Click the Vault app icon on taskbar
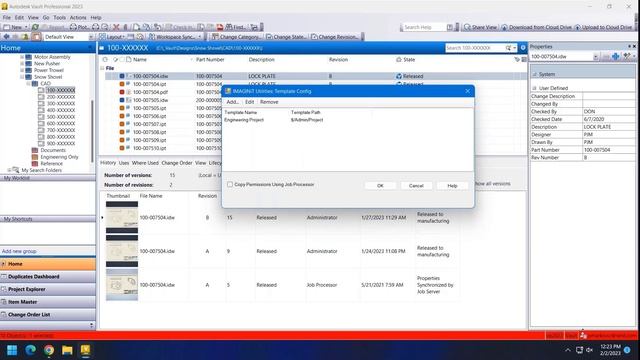 [x=85, y=350]
